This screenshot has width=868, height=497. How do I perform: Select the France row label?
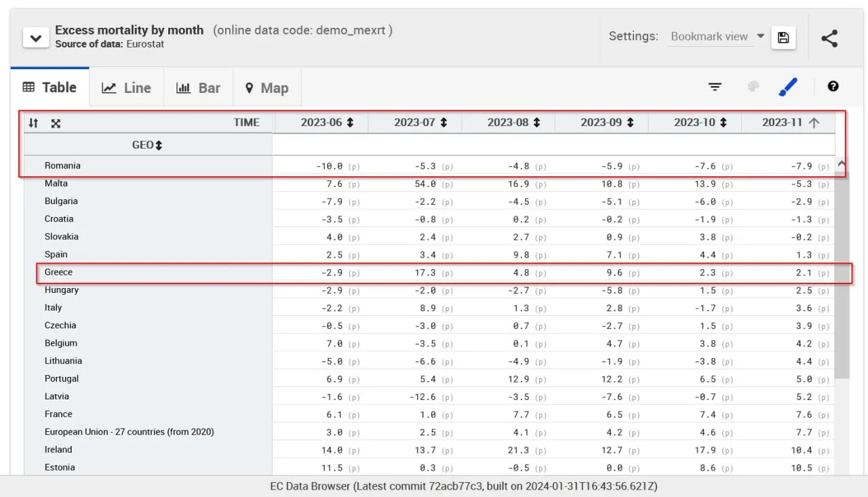[x=58, y=414]
